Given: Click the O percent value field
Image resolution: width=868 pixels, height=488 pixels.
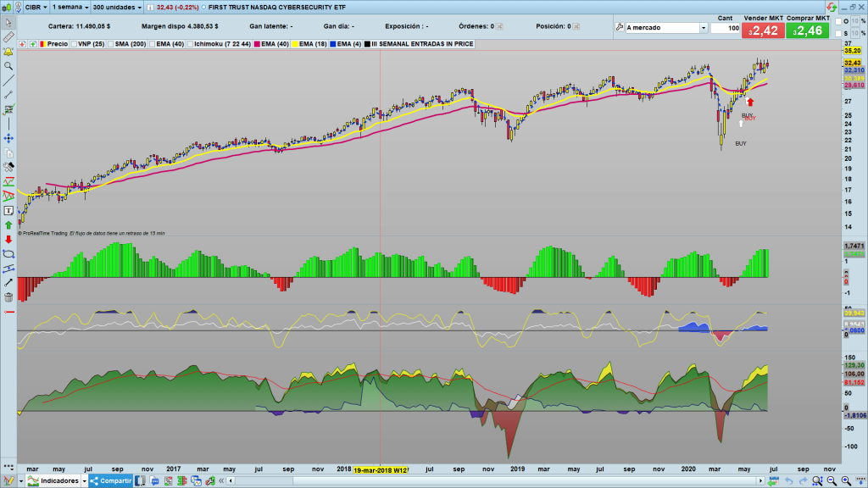Looking at the screenshot, I should [854, 21].
